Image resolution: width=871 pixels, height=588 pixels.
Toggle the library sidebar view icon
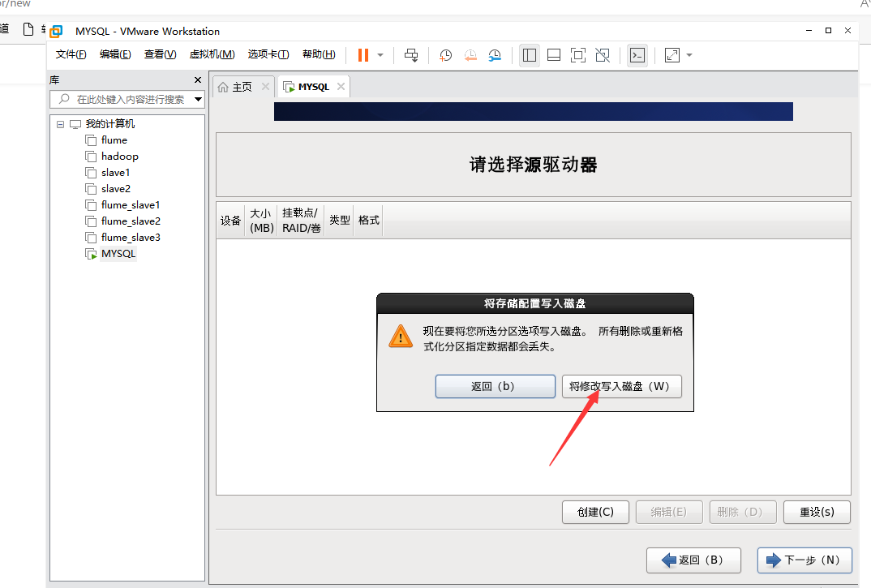[530, 55]
